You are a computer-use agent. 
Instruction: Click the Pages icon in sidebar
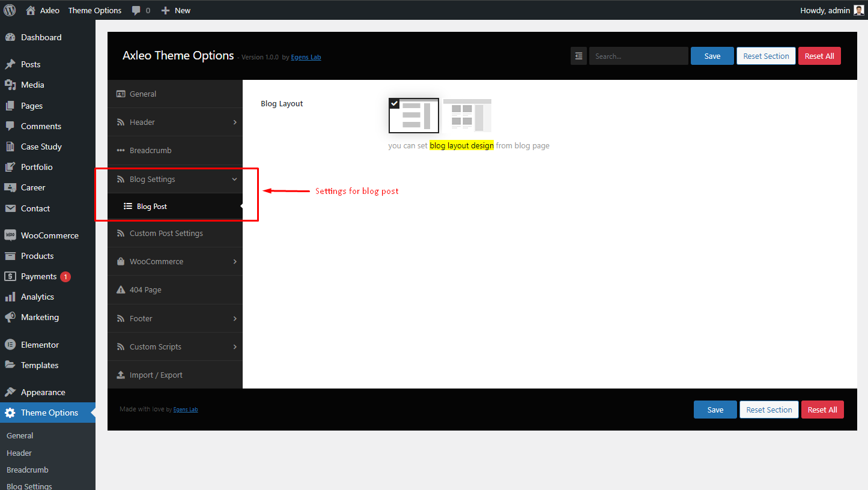[10, 106]
